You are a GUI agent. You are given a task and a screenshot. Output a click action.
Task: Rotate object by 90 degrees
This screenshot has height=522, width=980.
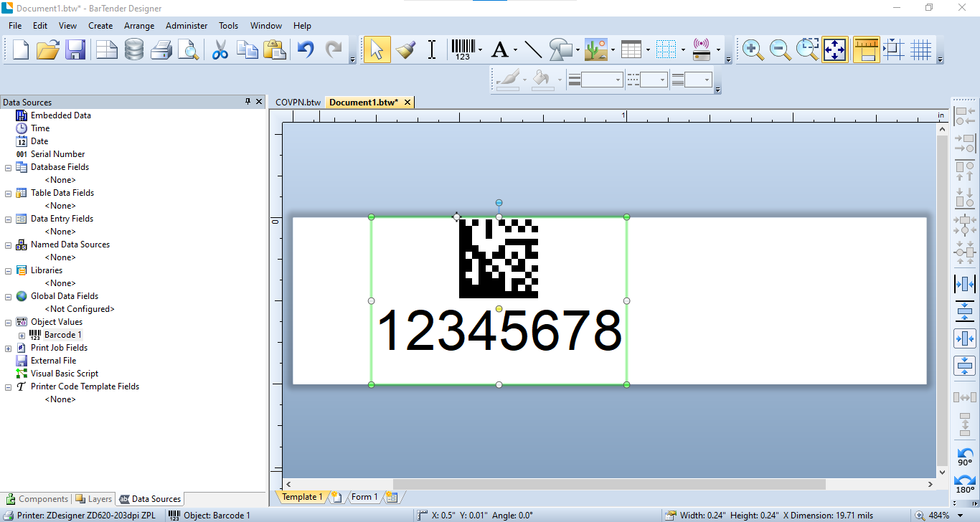click(x=965, y=457)
